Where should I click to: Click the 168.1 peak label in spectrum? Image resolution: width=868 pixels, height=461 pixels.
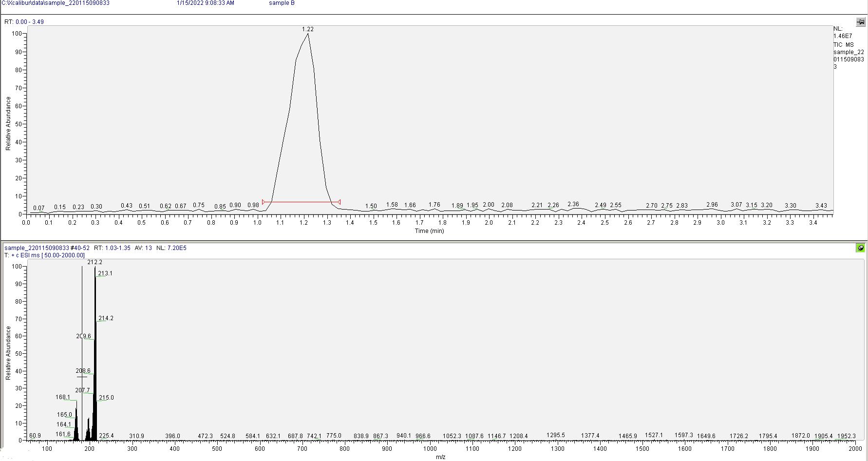pyautogui.click(x=63, y=397)
